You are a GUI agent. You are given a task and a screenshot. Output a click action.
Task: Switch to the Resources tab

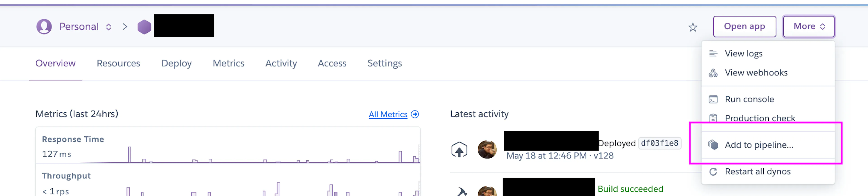point(118,63)
